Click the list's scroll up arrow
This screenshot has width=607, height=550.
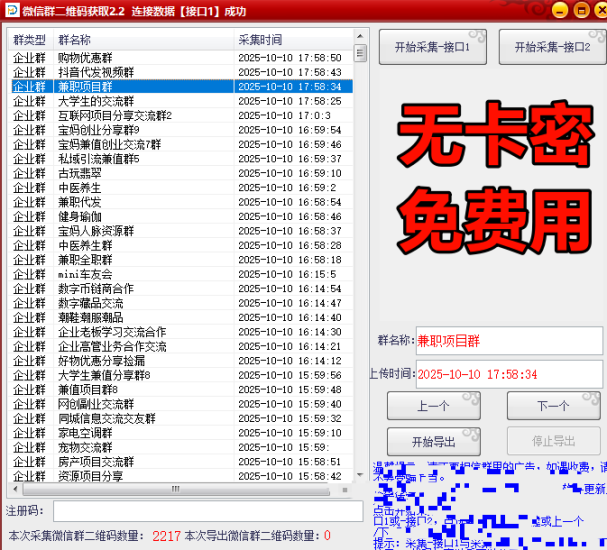click(x=360, y=36)
